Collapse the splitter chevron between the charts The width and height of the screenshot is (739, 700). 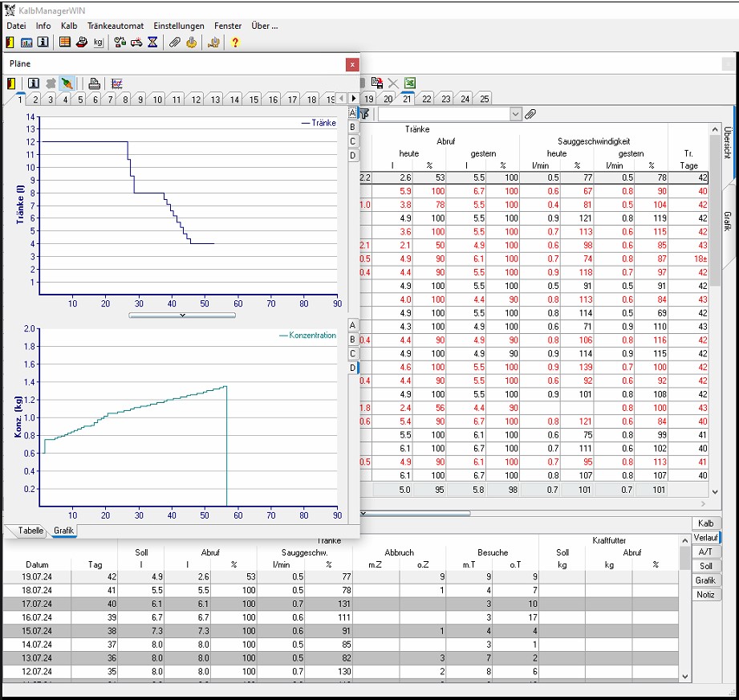182,315
